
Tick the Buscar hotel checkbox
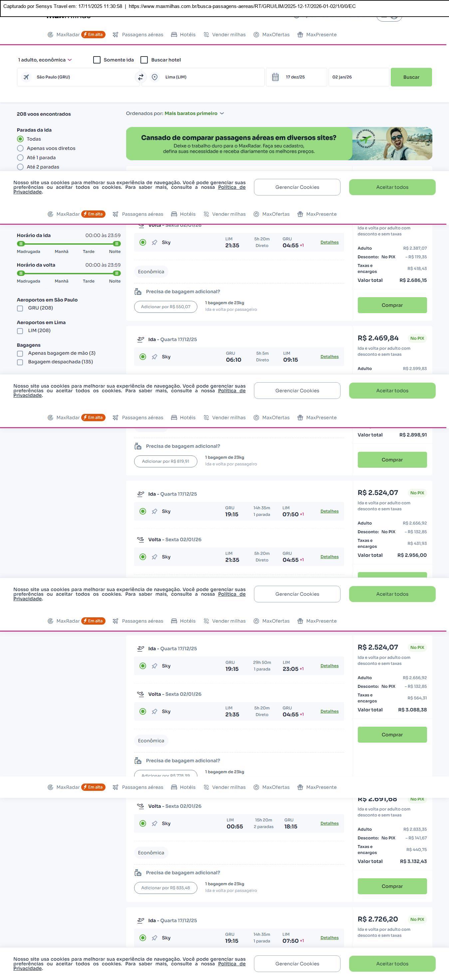144,60
